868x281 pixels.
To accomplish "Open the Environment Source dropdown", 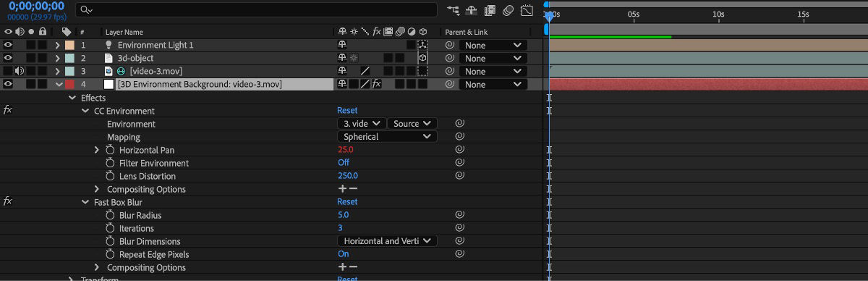I will (412, 124).
